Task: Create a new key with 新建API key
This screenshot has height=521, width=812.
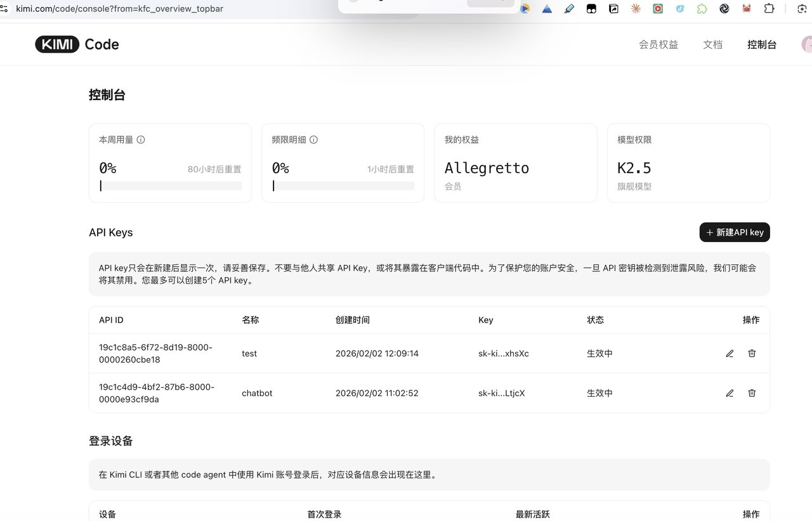Action: point(735,233)
